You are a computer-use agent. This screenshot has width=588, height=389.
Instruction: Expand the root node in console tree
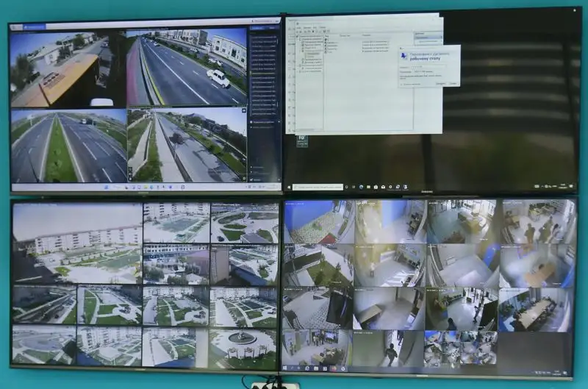click(298, 37)
